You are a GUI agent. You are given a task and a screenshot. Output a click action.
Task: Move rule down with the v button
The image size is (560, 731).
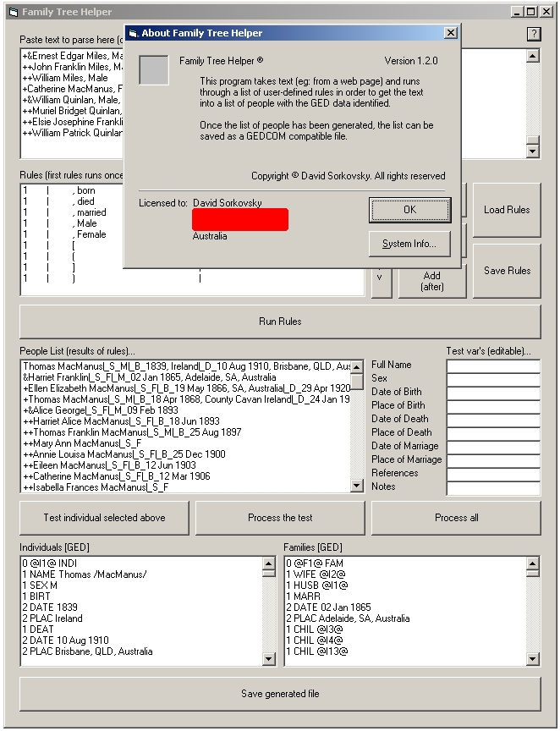pos(382,281)
